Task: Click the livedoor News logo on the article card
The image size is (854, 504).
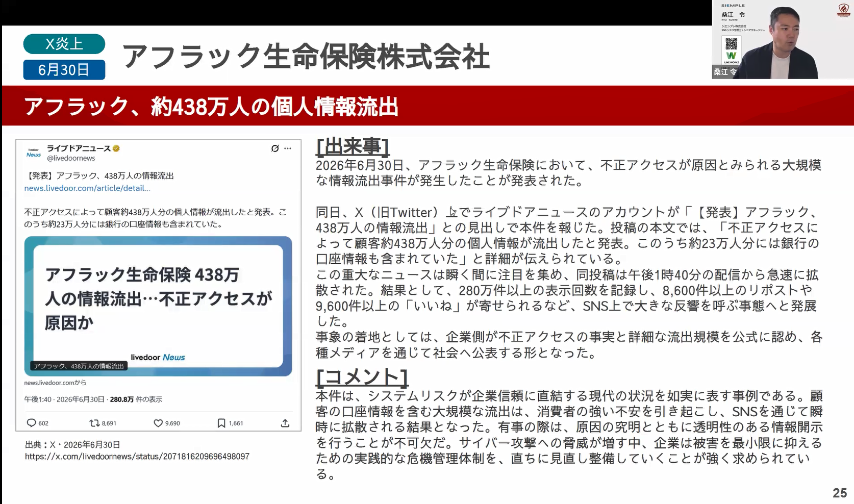Action: coord(158,357)
